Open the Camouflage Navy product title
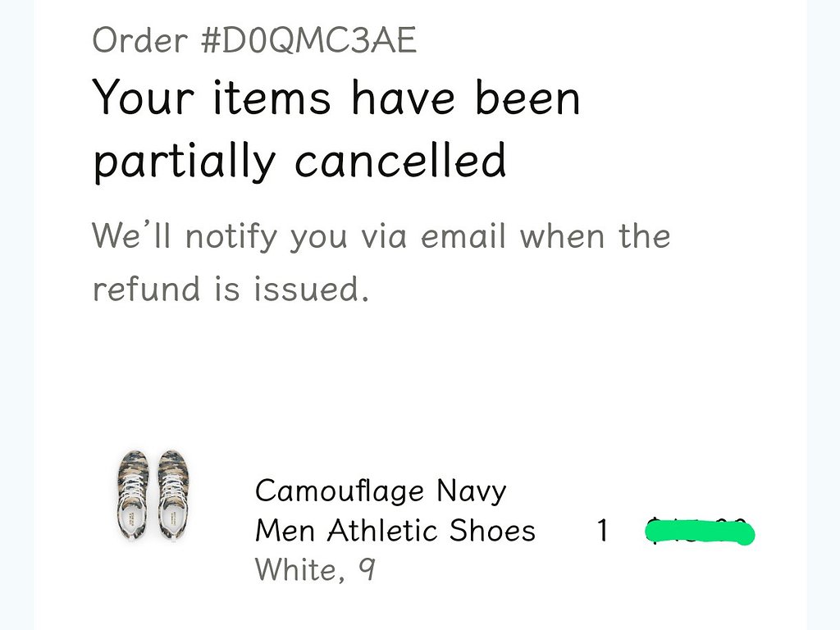The width and height of the screenshot is (840, 630). tap(381, 491)
